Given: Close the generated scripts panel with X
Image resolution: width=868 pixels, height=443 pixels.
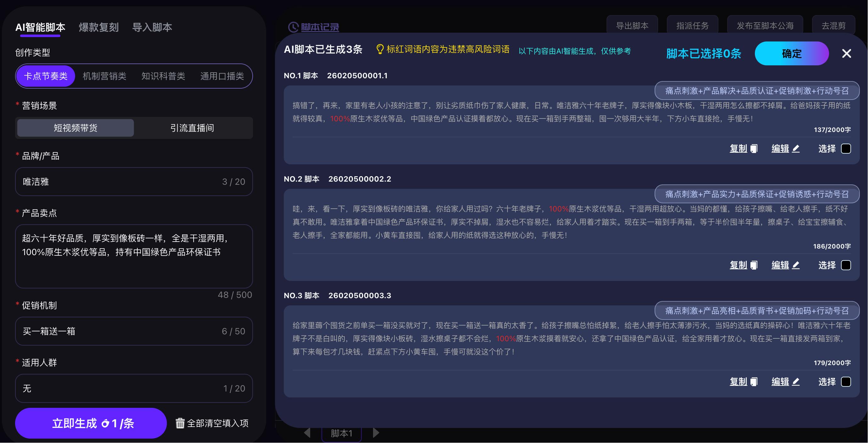Looking at the screenshot, I should [846, 53].
